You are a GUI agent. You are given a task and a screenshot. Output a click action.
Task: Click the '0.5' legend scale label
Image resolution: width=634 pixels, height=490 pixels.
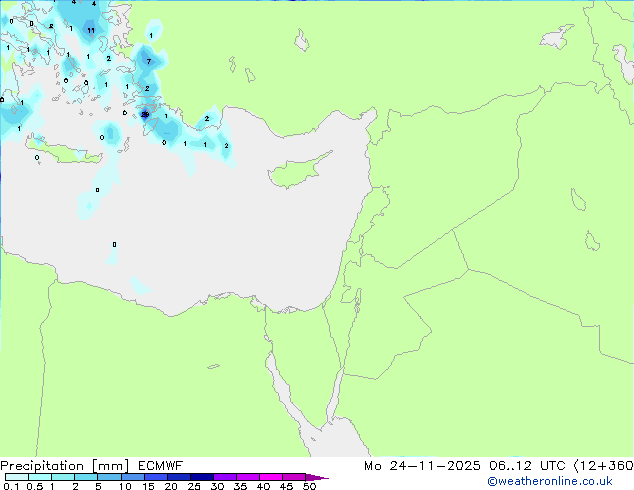[x=34, y=486]
